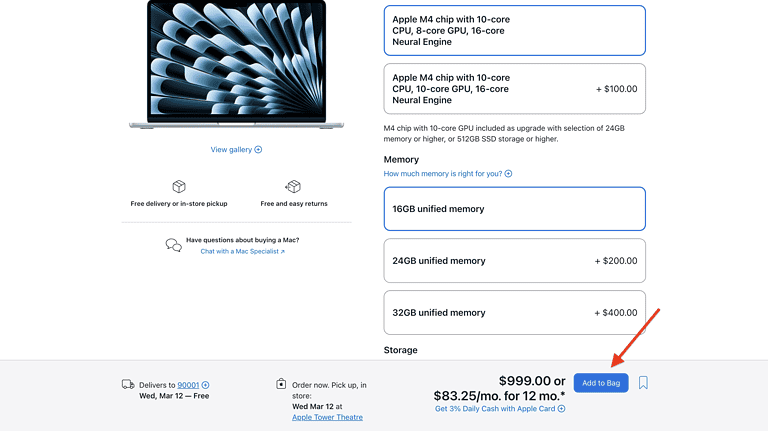Select M4 chip with 8-core GPU
The image size is (768, 431).
point(514,31)
